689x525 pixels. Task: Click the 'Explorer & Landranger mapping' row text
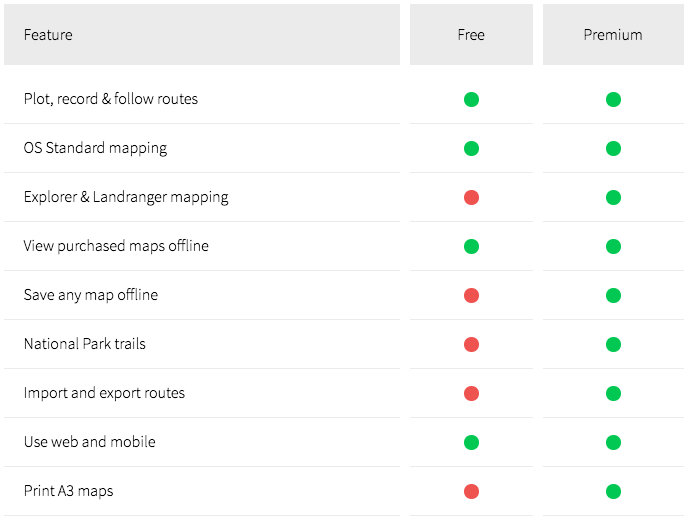tap(126, 197)
